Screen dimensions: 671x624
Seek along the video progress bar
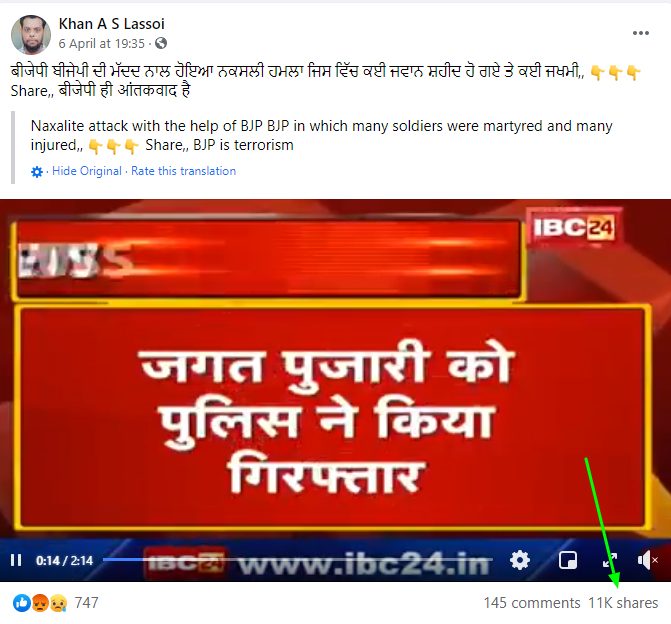297,559
